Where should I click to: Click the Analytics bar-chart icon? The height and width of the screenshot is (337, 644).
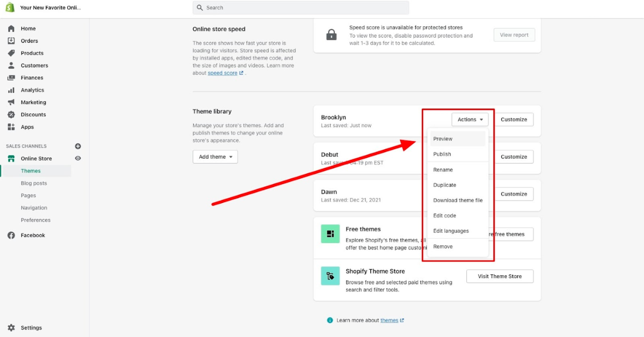pos(12,90)
